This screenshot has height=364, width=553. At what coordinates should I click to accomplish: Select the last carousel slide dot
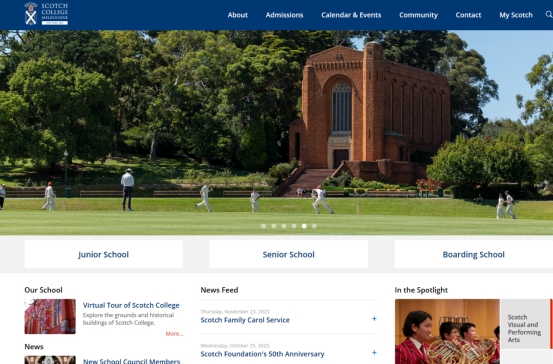pyautogui.click(x=314, y=226)
